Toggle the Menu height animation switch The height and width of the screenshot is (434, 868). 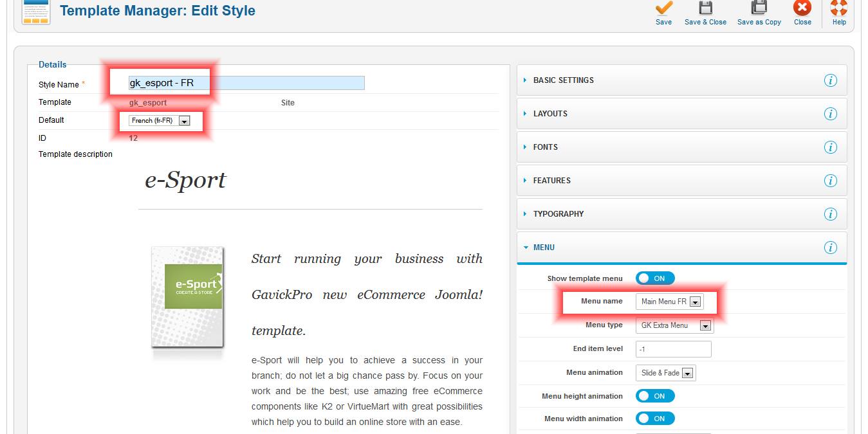click(x=655, y=396)
